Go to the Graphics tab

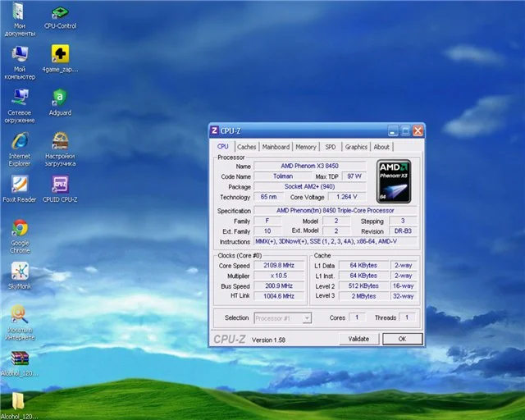coord(356,147)
